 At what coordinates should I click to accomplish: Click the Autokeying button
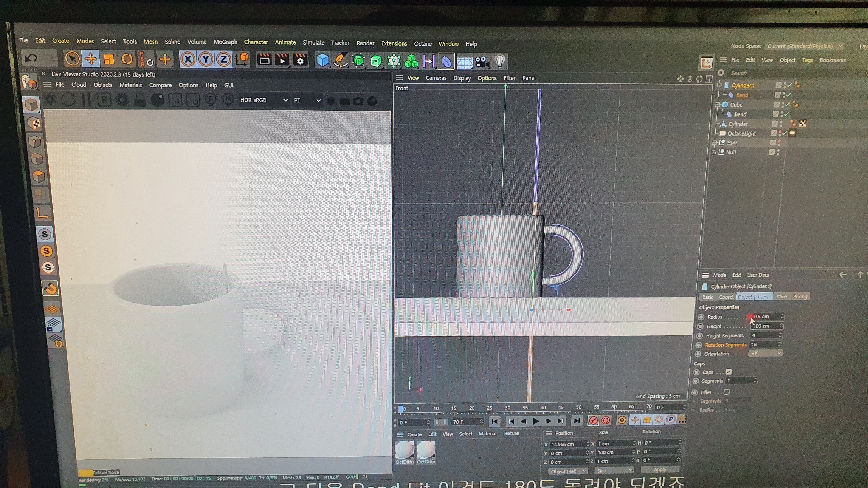coord(606,420)
